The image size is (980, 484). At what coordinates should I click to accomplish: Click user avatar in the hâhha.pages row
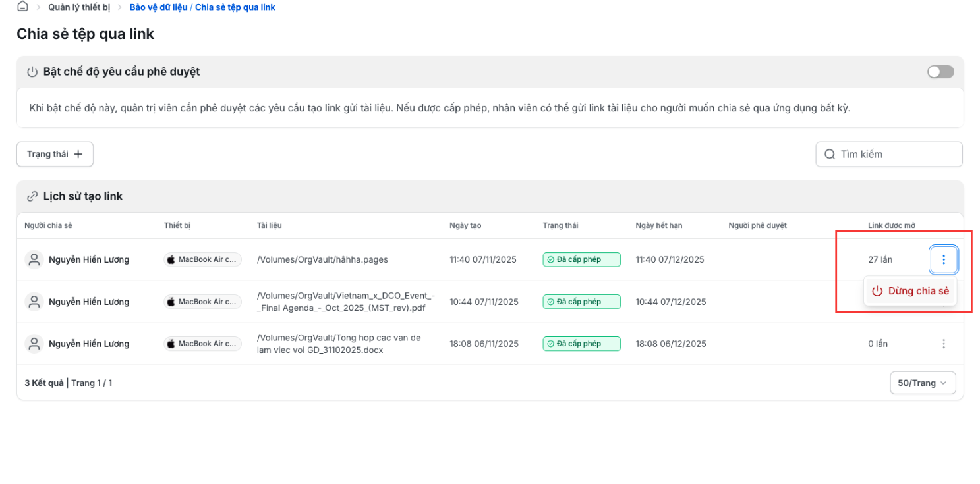(x=34, y=259)
